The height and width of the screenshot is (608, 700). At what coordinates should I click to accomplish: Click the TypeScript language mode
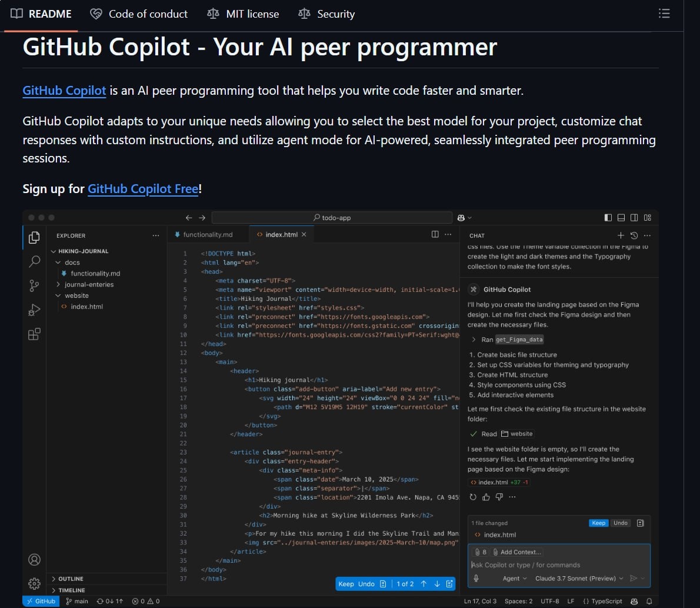(x=602, y=602)
